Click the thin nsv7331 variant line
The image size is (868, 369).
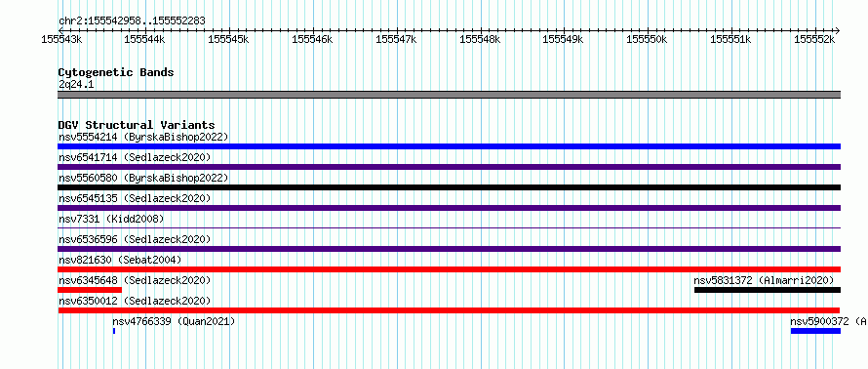click(449, 227)
